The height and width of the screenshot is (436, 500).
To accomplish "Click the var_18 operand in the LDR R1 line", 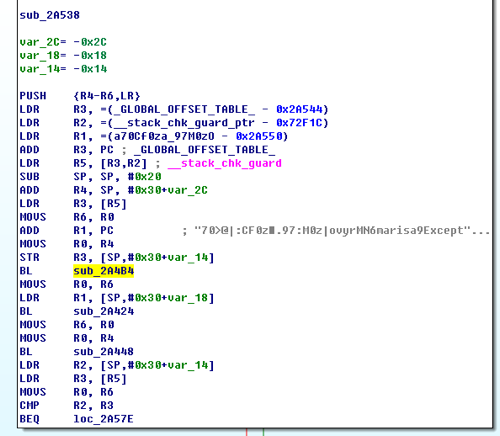I will [x=187, y=298].
